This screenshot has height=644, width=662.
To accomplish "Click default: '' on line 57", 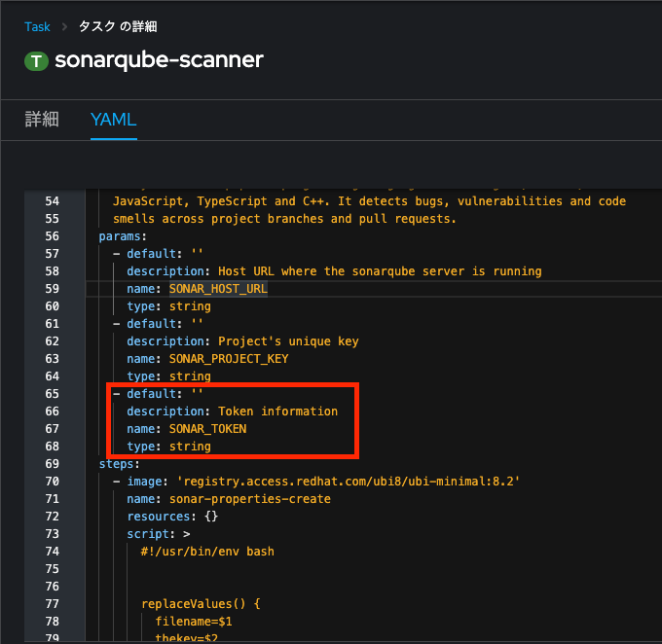I will [x=165, y=254].
